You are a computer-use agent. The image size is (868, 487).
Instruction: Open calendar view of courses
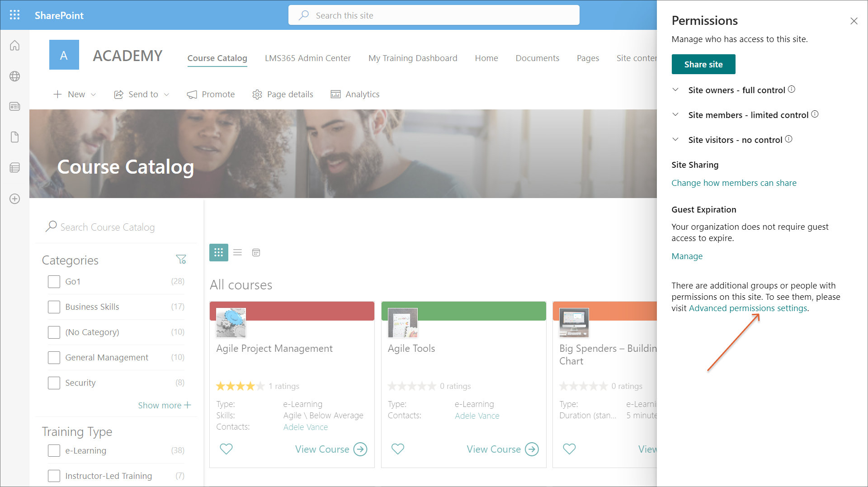[256, 252]
